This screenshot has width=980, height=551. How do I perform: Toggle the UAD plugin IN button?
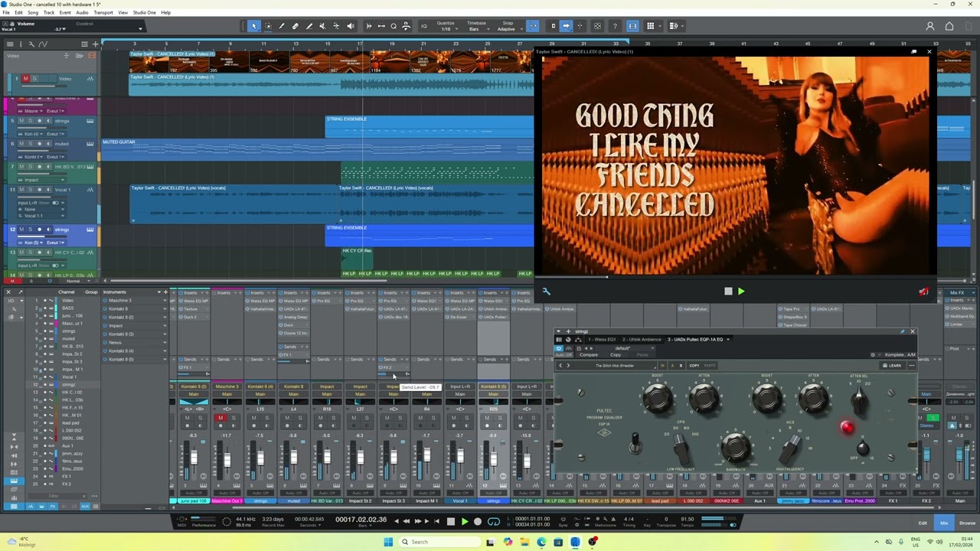662,365
